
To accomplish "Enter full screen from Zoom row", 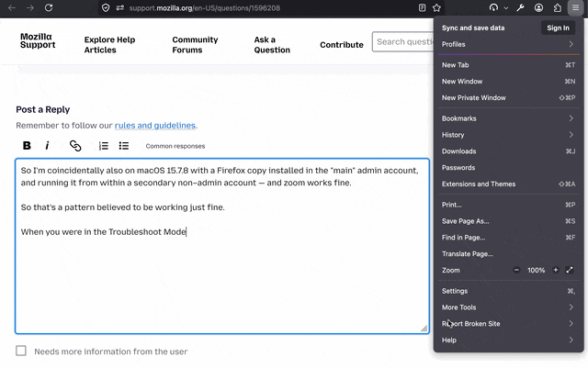I will 570,270.
